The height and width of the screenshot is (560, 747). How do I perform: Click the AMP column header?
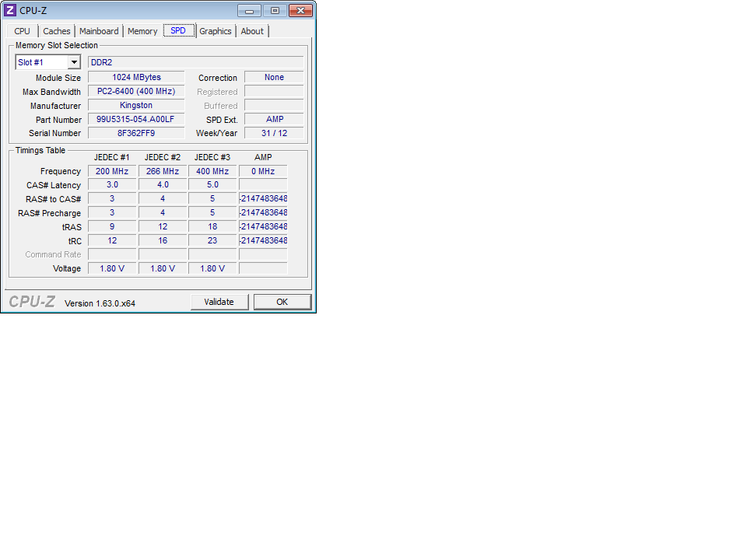[263, 157]
